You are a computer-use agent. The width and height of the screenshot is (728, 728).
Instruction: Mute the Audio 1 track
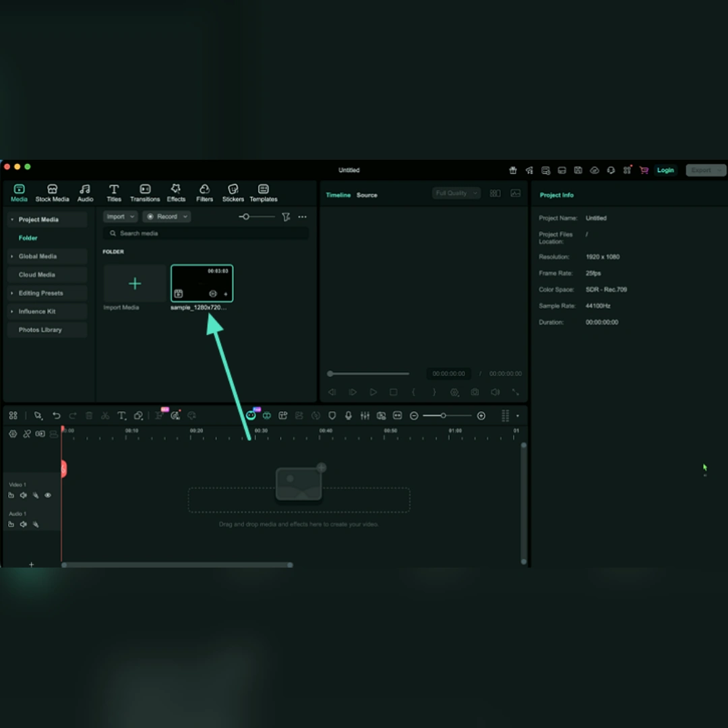tap(23, 524)
